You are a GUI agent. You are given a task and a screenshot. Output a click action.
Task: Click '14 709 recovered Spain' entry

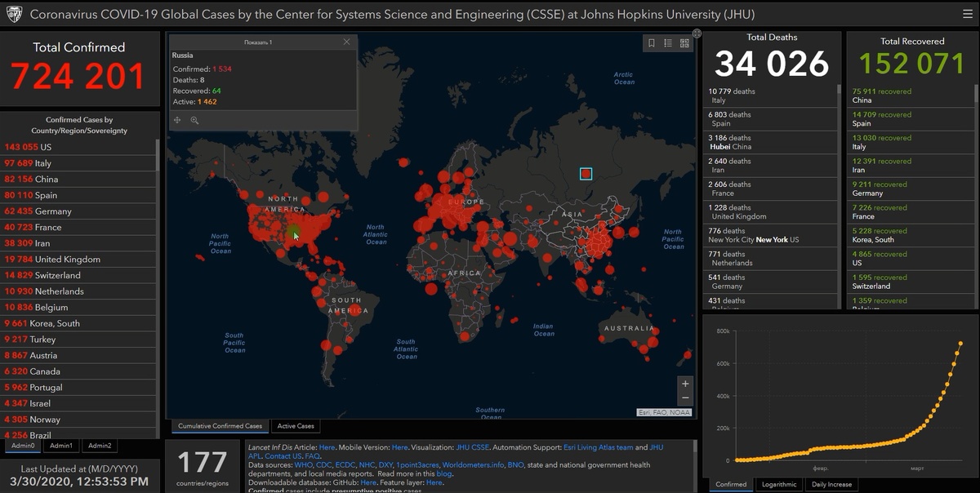click(911, 119)
